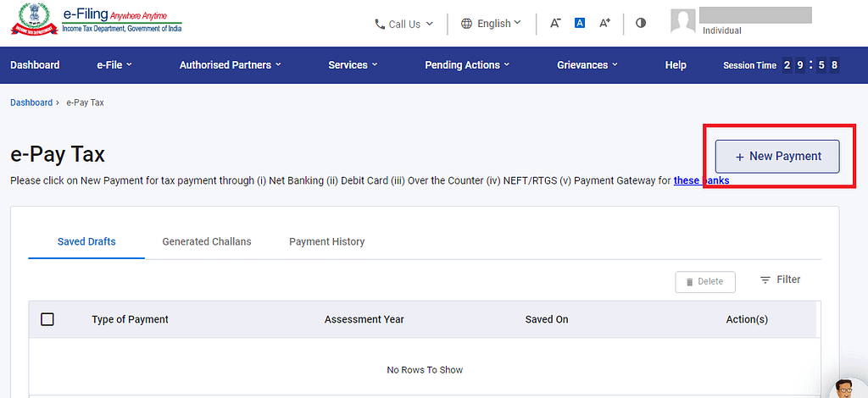The height and width of the screenshot is (398, 868).
Task: Open the Help menu item
Action: (x=676, y=64)
